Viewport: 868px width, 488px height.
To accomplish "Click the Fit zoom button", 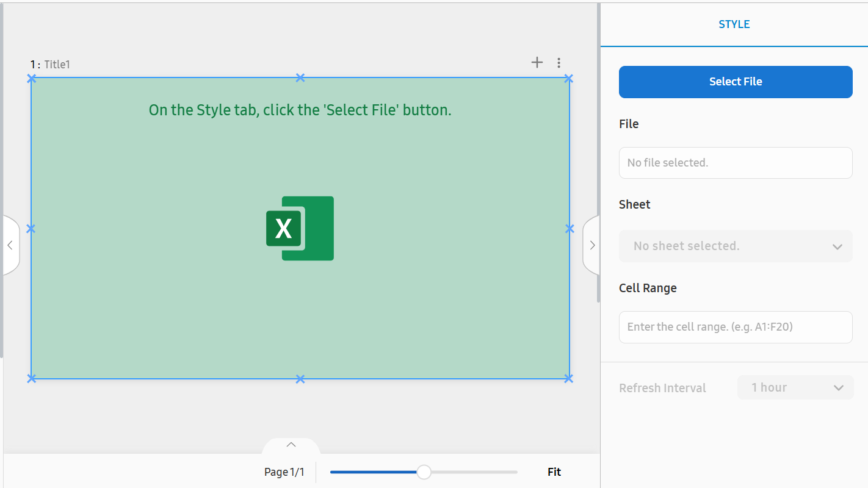I will click(554, 472).
